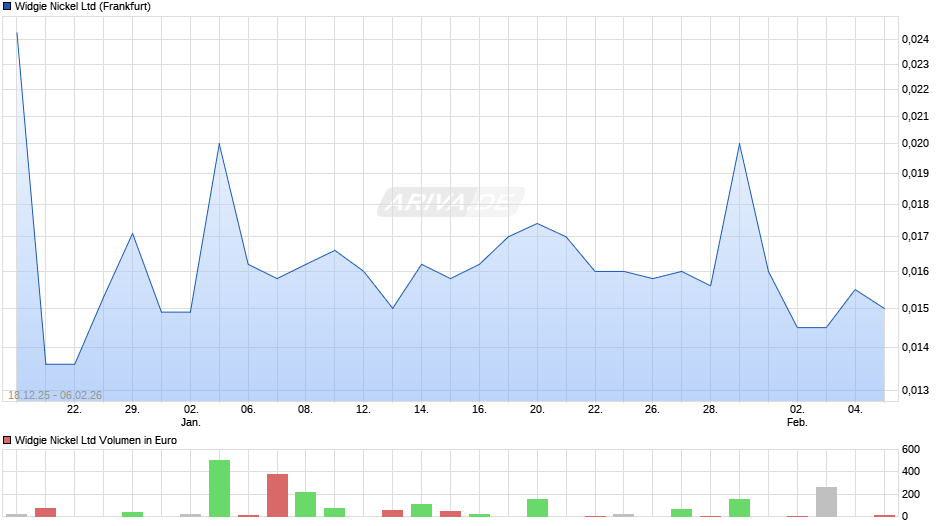
Task: Click the blue legend square for Widgie Nickel Ltd (Frankfurt)
Action: pos(7,7)
